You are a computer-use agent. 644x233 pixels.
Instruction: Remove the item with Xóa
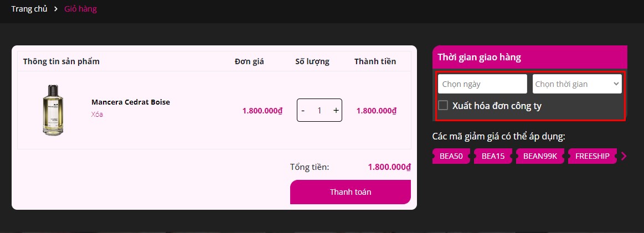point(97,115)
